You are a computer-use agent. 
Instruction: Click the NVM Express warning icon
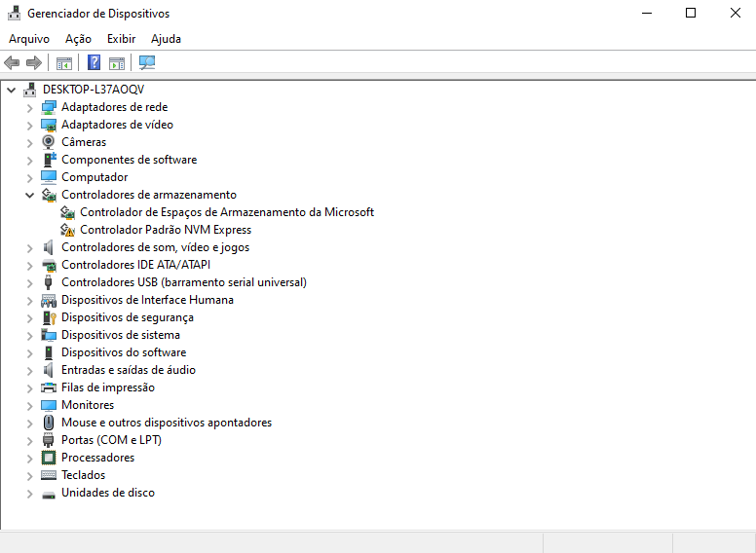67,230
